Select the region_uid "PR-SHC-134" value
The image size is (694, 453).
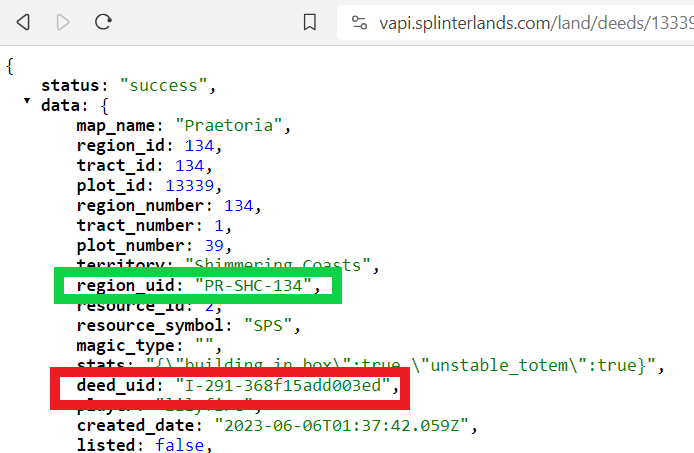tap(254, 286)
